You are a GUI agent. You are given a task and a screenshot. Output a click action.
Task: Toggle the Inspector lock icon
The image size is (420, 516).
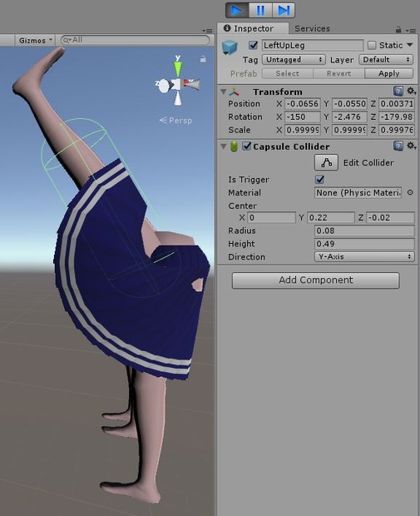pos(398,30)
